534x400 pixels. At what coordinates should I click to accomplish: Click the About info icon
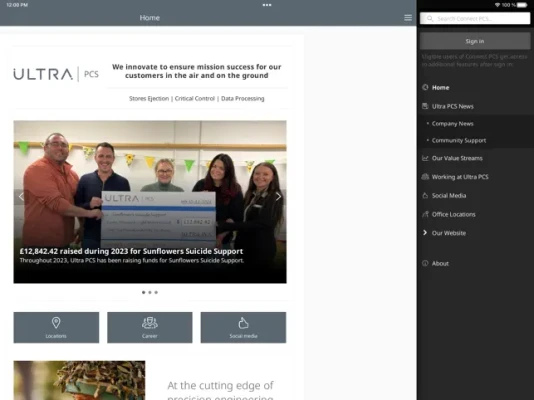[x=425, y=263]
